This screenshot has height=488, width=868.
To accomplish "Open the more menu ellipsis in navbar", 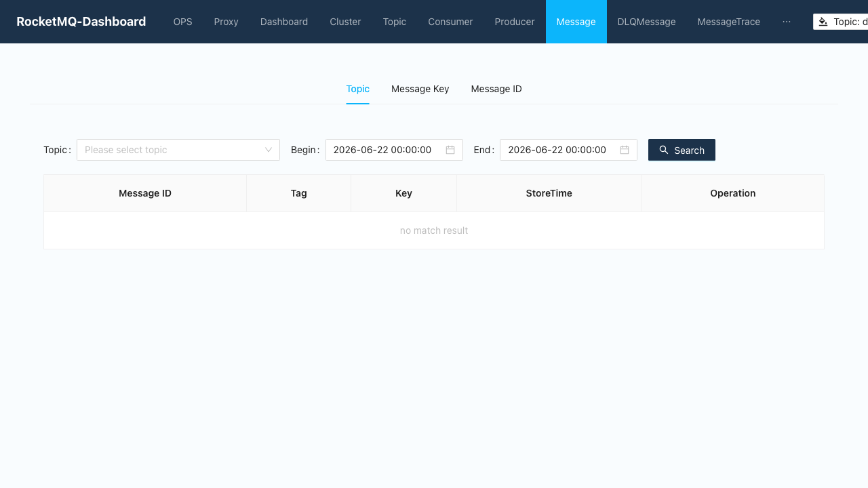I will (x=787, y=22).
